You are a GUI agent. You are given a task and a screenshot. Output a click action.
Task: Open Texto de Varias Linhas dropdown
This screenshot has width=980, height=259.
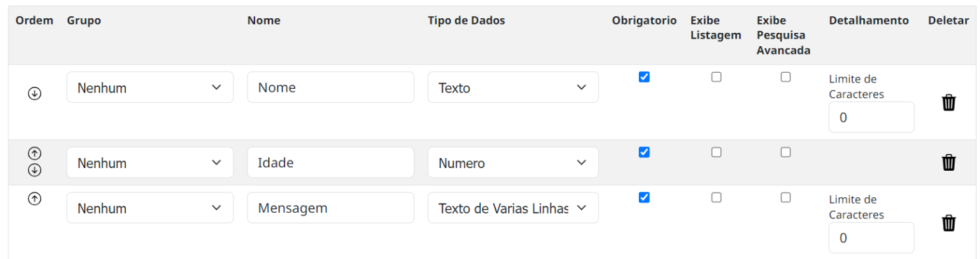[513, 208]
